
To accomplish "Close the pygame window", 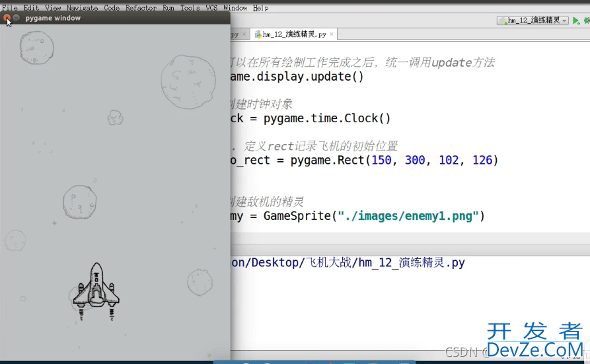I will tap(7, 18).
